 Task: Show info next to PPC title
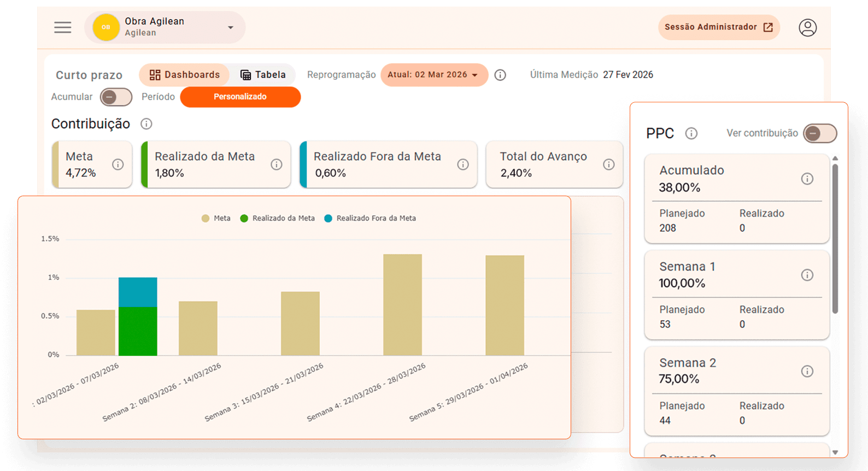click(691, 133)
